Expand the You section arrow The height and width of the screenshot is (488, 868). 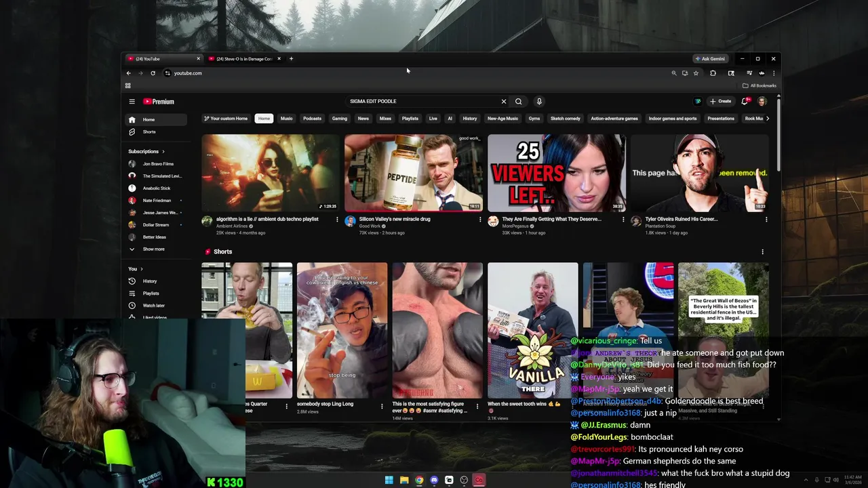click(x=142, y=269)
